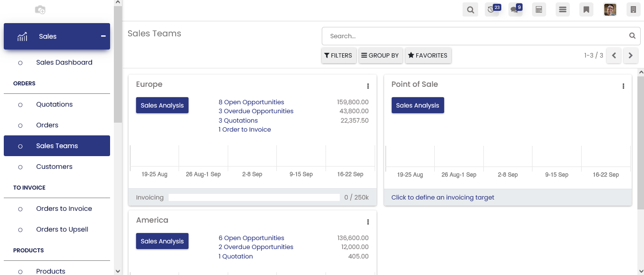The height and width of the screenshot is (275, 644).
Task: Open the Filters dropdown
Action: pyautogui.click(x=338, y=55)
